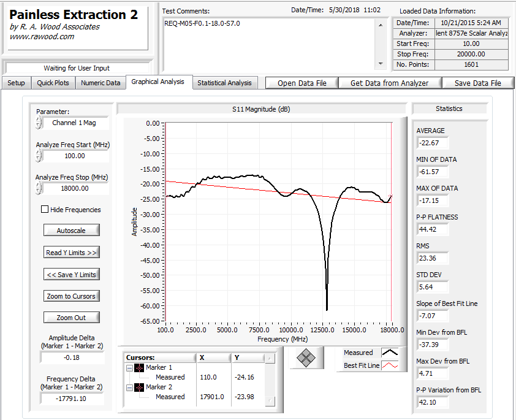Click cursor table scroll down arrow
This screenshot has width=516, height=420.
point(270,401)
